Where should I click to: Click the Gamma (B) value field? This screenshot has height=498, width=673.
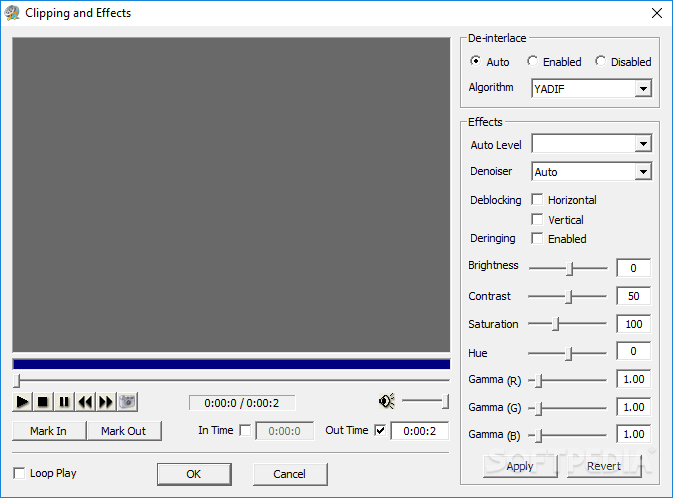(x=633, y=434)
